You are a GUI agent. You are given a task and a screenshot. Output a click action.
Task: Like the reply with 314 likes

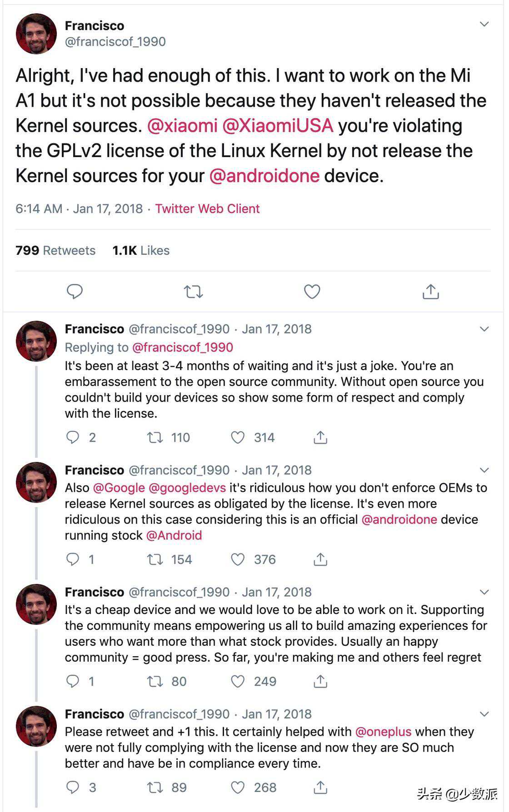tap(238, 437)
